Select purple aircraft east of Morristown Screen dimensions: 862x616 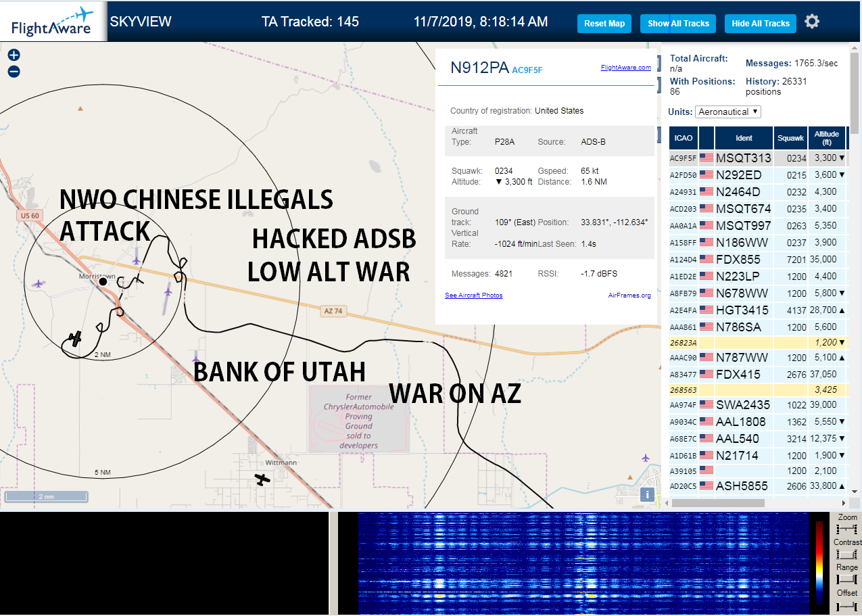168,291
